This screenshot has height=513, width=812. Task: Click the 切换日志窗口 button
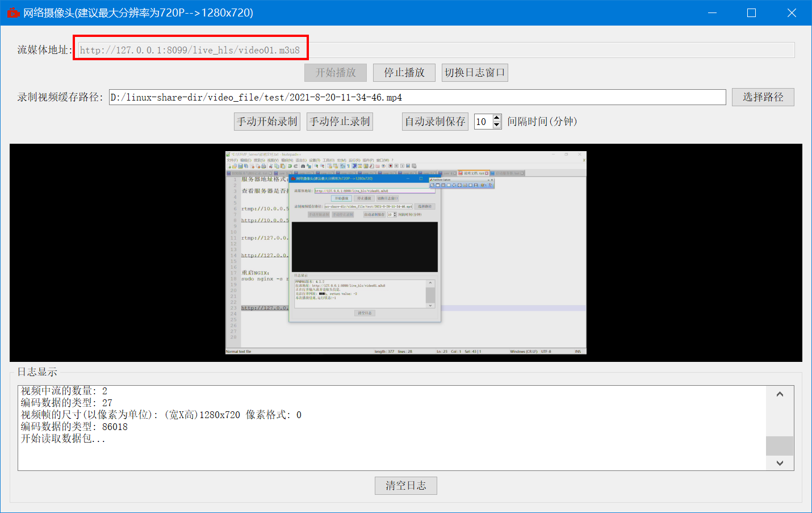point(475,72)
